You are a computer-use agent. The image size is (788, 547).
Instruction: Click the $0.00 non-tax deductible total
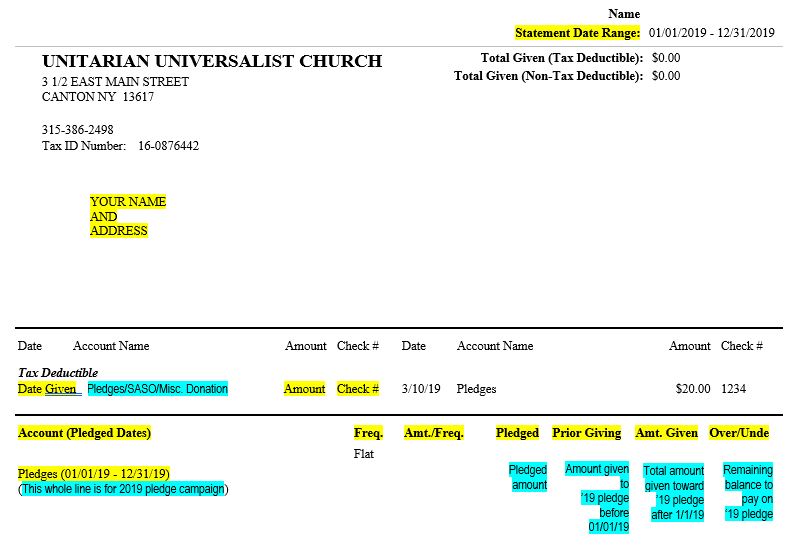click(x=666, y=76)
